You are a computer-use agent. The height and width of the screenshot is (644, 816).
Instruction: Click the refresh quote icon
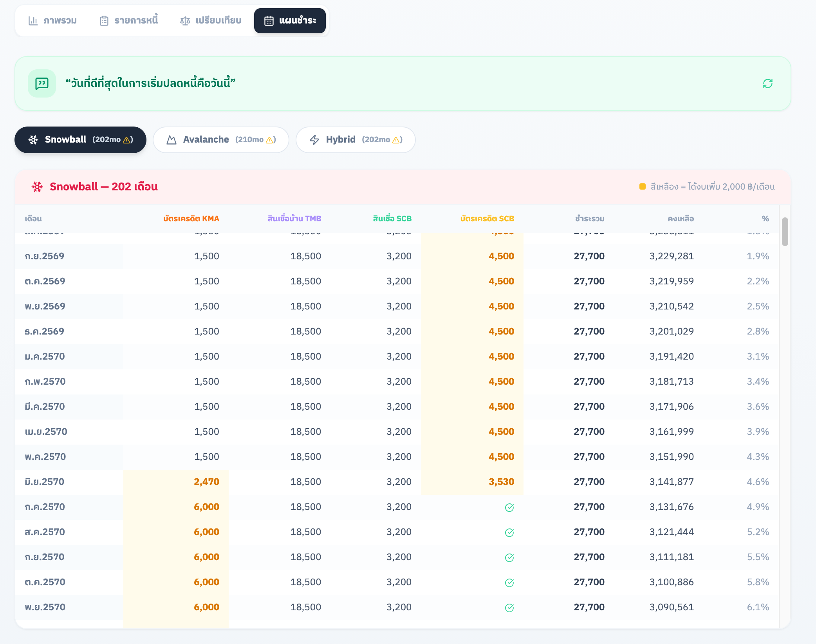point(767,83)
